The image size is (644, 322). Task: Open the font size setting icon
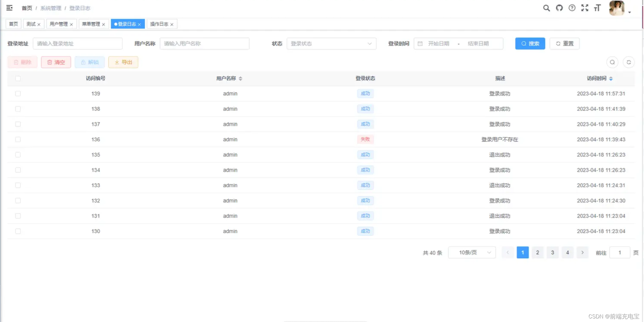(x=597, y=8)
